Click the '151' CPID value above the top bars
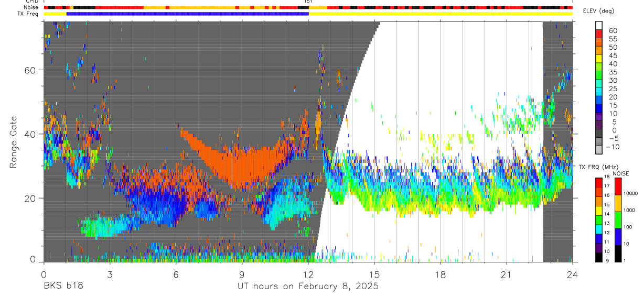Viewport: 644px width, 297px height. [308, 2]
